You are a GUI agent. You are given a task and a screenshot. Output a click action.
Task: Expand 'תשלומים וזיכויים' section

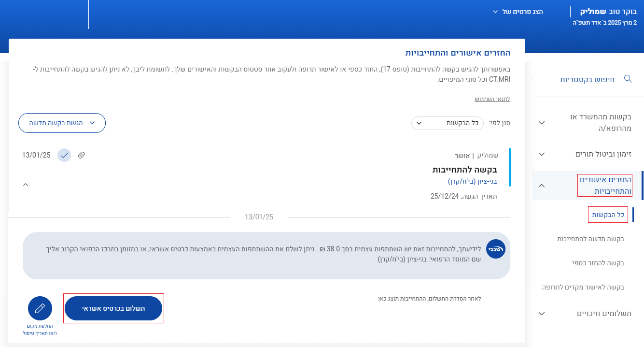[542, 314]
